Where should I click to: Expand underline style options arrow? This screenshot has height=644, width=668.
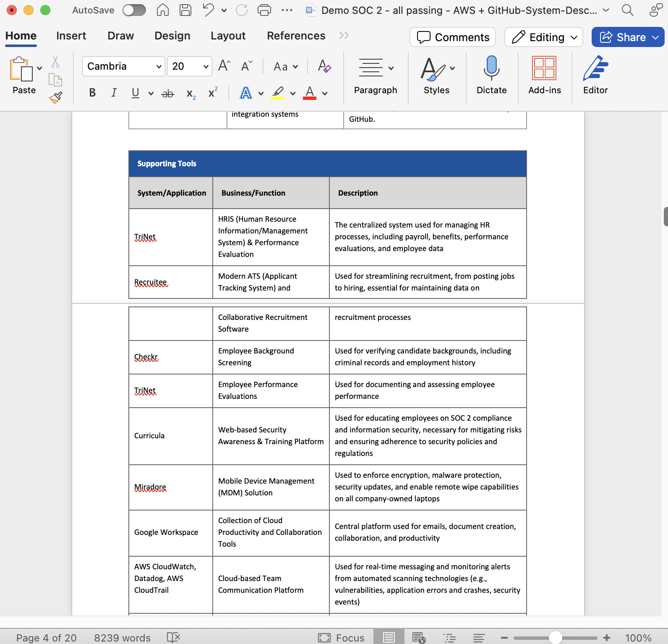click(x=151, y=93)
